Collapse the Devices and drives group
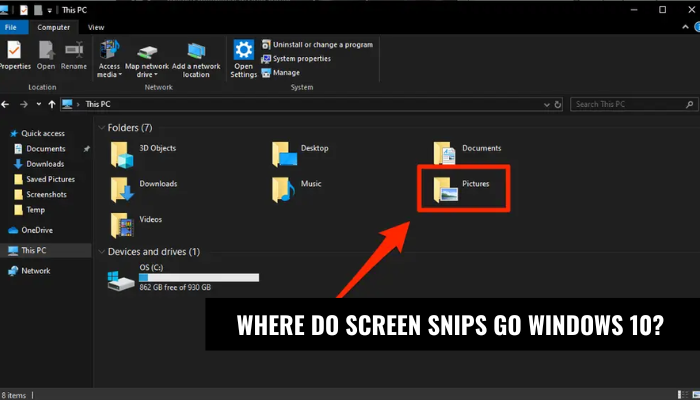Image resolution: width=700 pixels, height=400 pixels. click(x=101, y=252)
